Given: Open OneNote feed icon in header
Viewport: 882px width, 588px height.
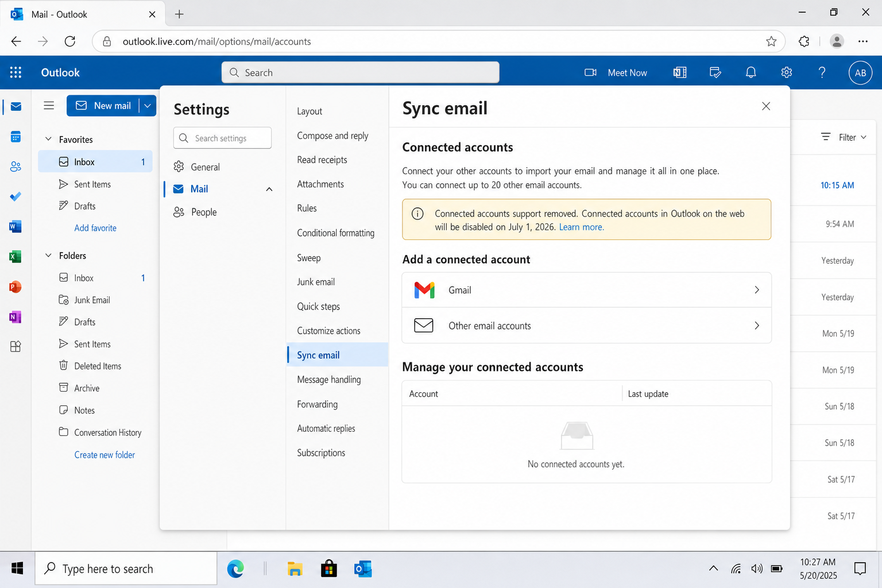Looking at the screenshot, I should pyautogui.click(x=680, y=72).
